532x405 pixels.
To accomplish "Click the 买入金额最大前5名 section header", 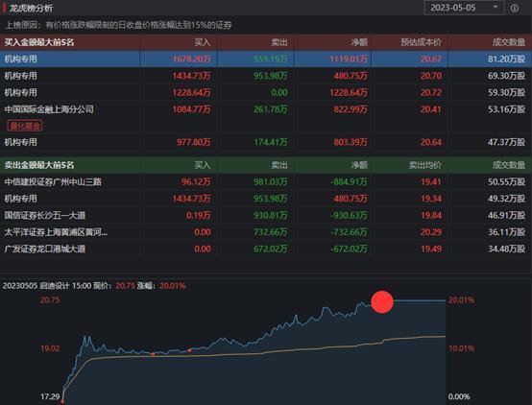I will [x=39, y=42].
